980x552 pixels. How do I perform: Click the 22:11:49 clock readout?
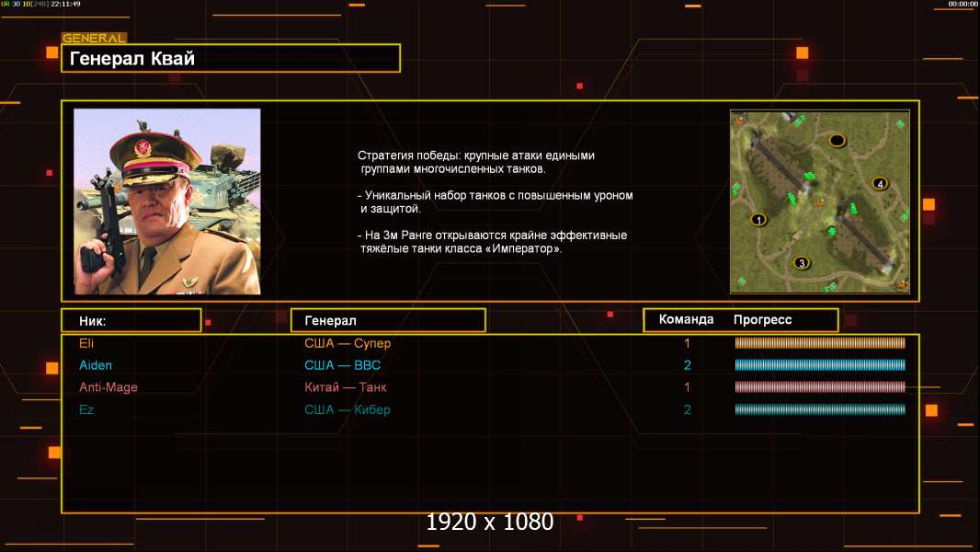pos(65,4)
